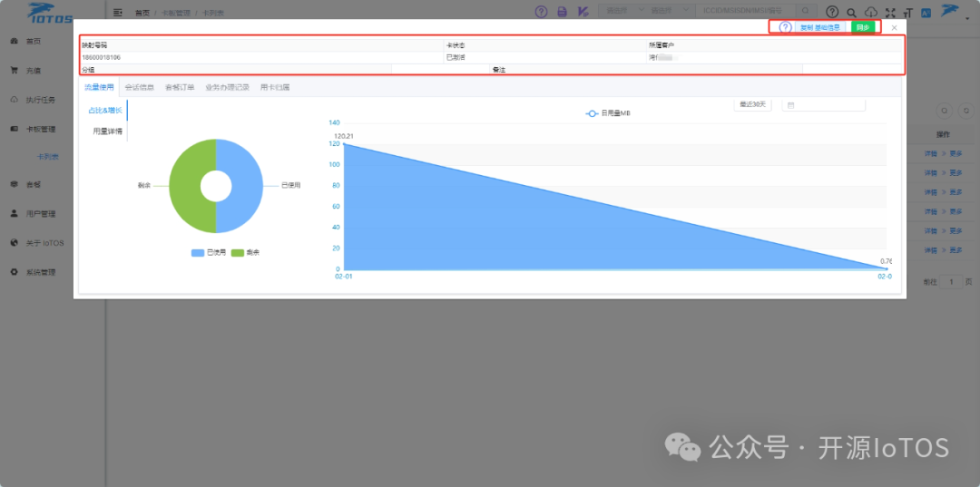This screenshot has width=980, height=487.
Task: Click the search button beside ICCID input
Action: tap(807, 11)
